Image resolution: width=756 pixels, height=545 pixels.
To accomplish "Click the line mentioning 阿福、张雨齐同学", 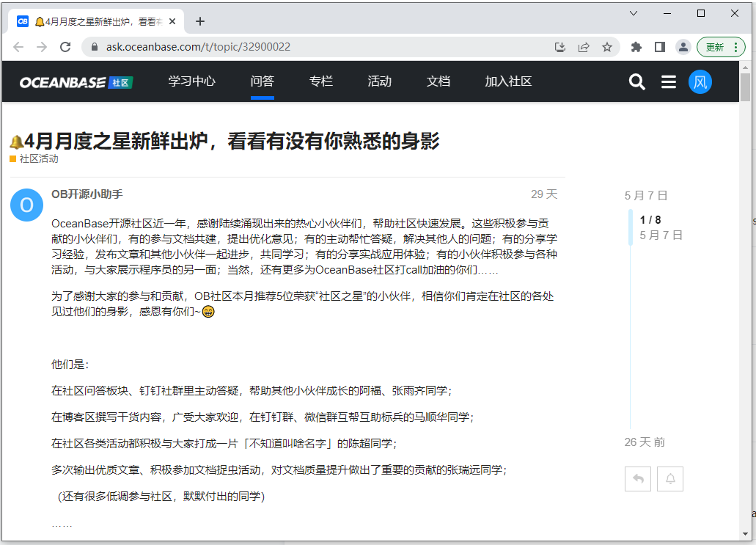I will click(x=252, y=390).
